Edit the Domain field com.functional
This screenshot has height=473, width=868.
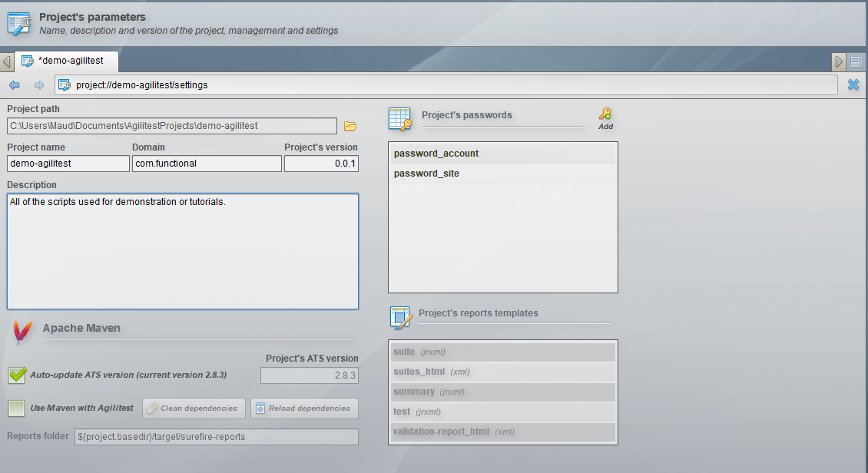coord(207,164)
